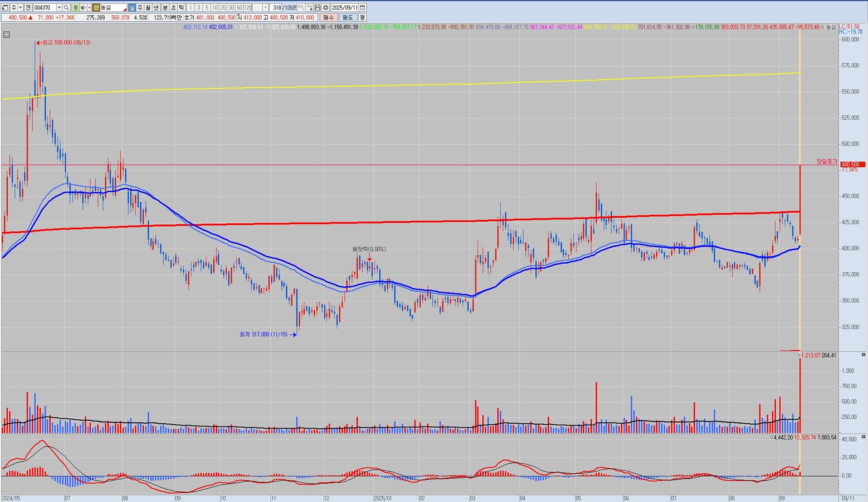Click the save chart disk icon
Viewport: 868px width, 502px height.
pyautogui.click(x=317, y=8)
